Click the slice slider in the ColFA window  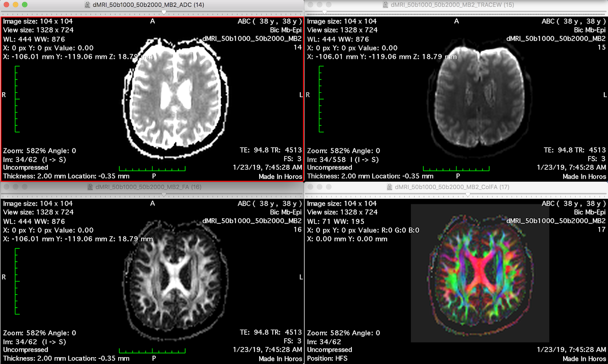tap(467, 194)
